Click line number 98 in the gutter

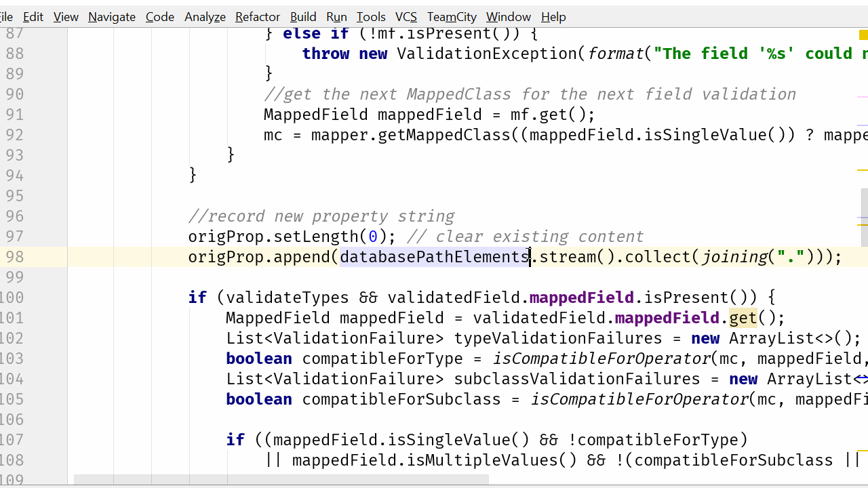[x=14, y=256]
